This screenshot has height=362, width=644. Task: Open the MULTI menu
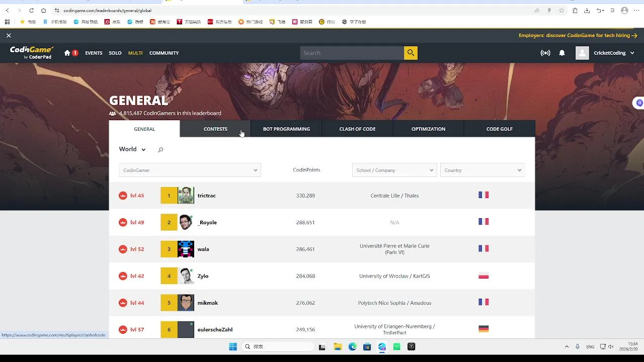135,53
